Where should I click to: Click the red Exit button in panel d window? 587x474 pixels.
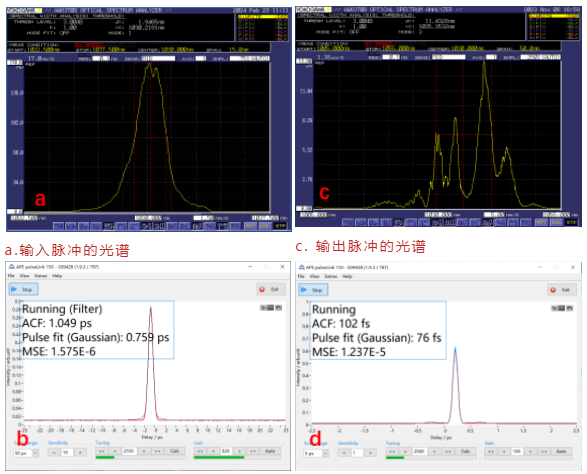click(562, 290)
